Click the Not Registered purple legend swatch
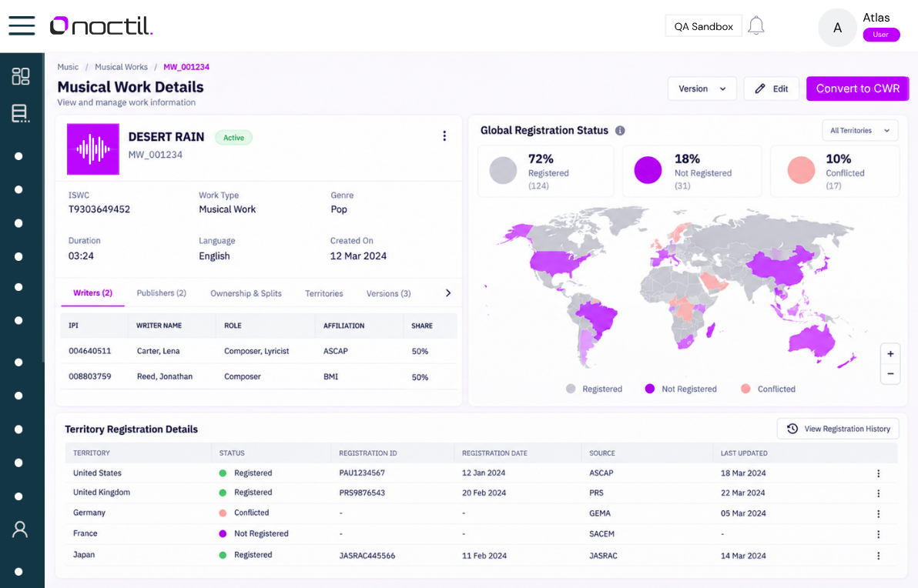 pos(649,389)
